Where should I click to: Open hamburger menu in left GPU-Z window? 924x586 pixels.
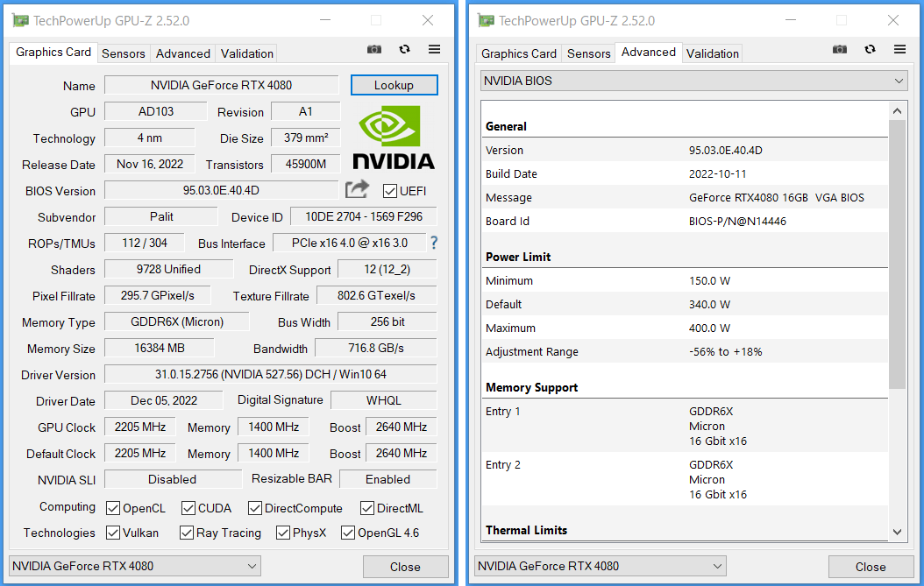[434, 49]
